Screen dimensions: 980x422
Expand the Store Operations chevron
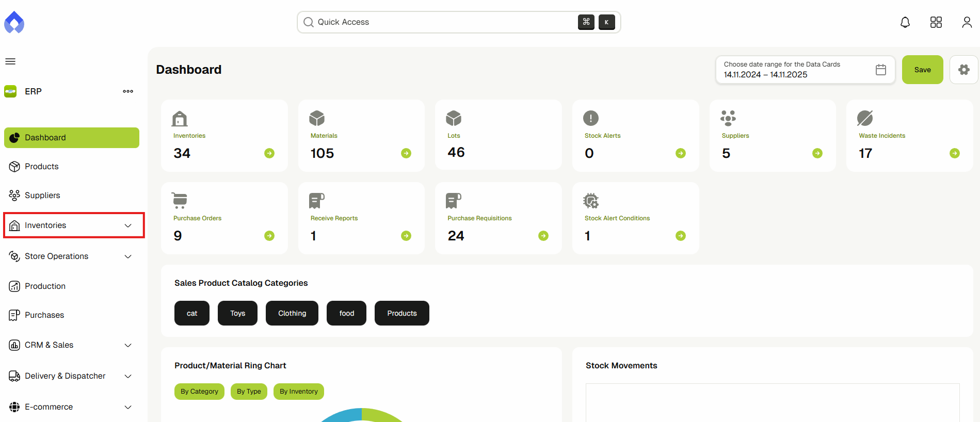128,256
